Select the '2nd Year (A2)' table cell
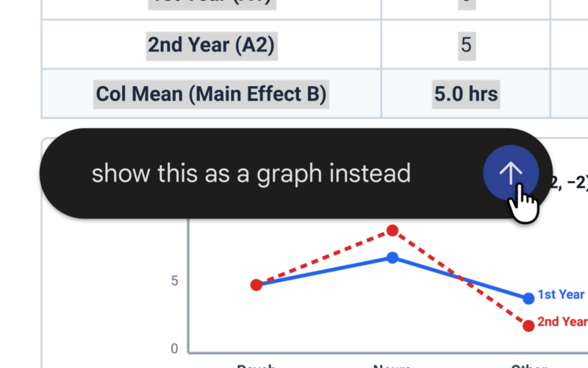Screen dimensions: 588x368 click(212, 45)
